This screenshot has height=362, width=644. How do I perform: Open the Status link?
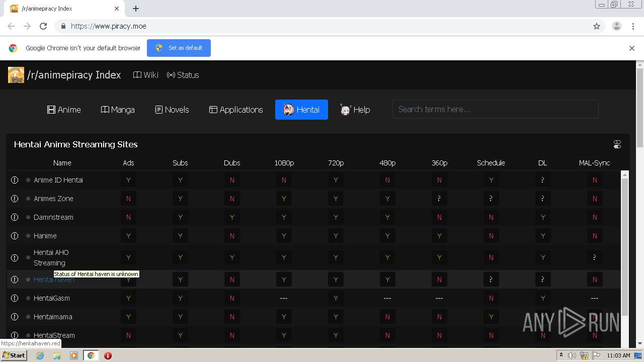[183, 75]
